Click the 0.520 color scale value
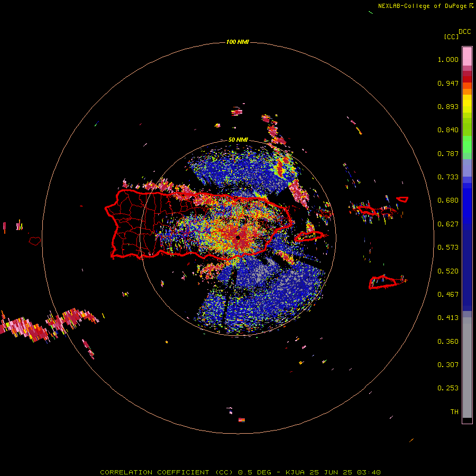 pos(448,271)
